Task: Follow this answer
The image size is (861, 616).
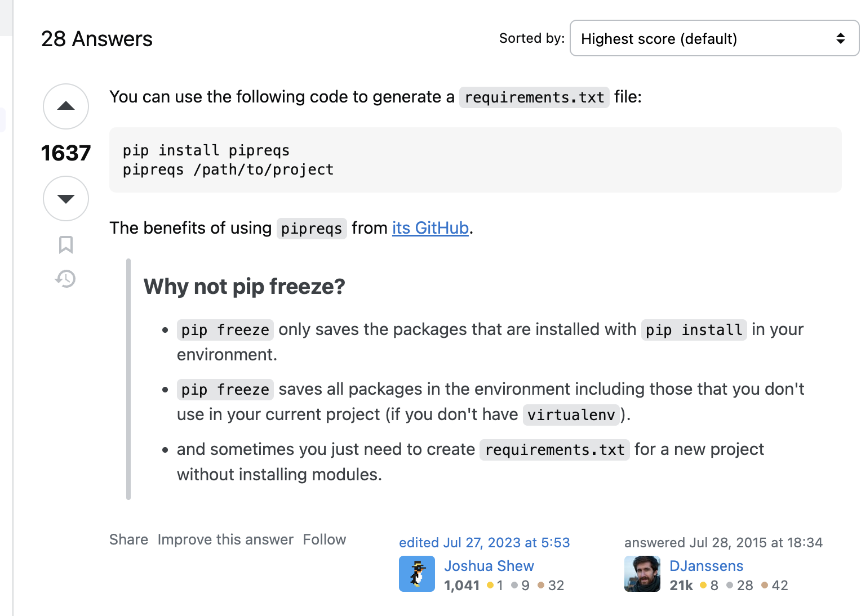Action: (325, 539)
